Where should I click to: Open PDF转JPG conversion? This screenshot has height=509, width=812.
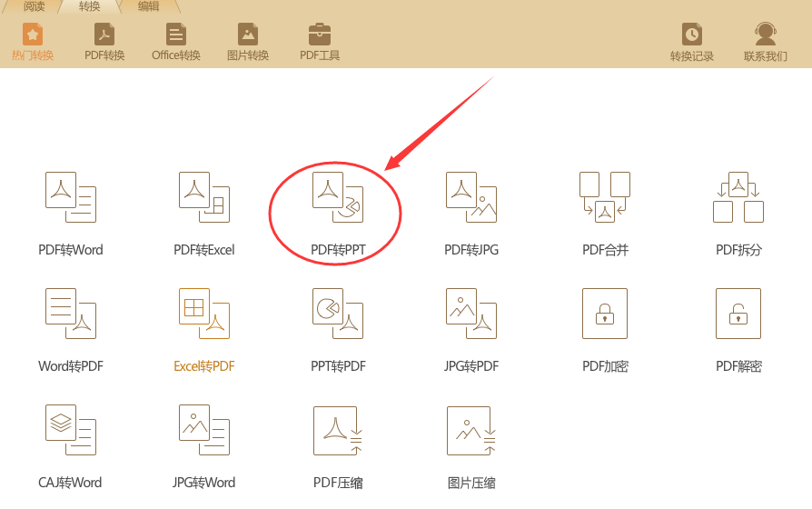471,214
